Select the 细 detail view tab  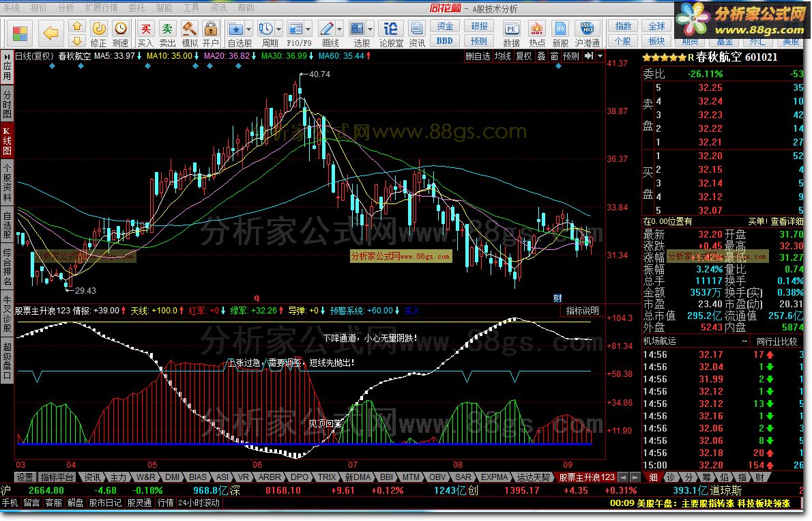[654, 477]
